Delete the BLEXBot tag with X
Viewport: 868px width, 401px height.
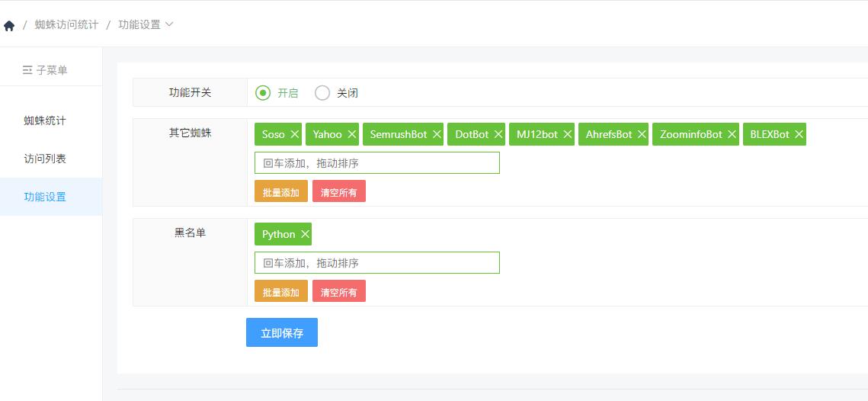799,135
